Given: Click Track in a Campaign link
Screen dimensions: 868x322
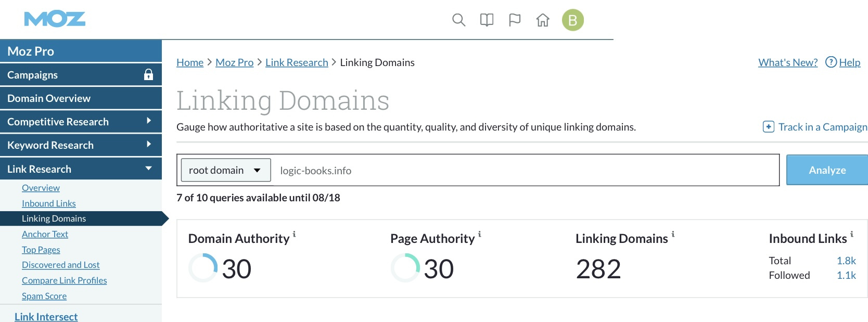Looking at the screenshot, I should point(823,127).
